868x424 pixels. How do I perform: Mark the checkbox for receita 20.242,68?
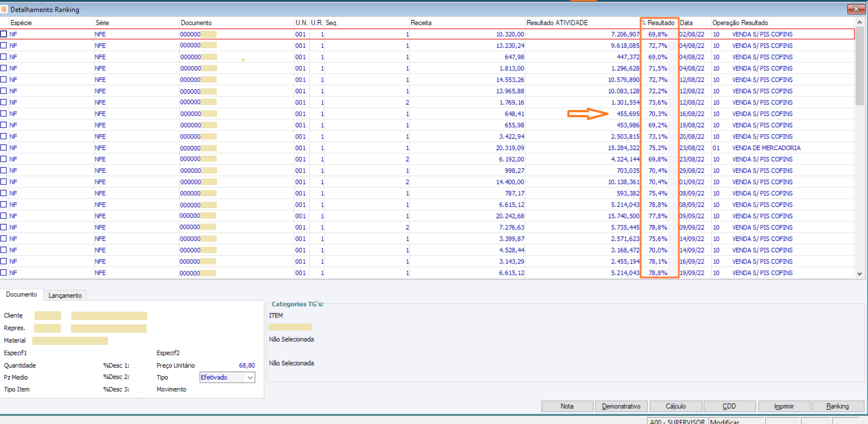click(x=4, y=216)
